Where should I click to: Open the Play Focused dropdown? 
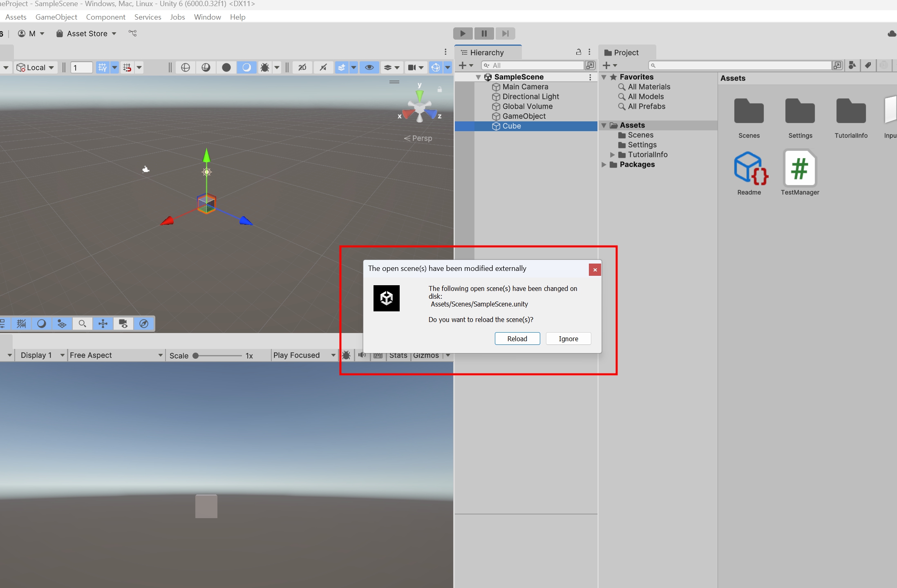[x=304, y=355]
